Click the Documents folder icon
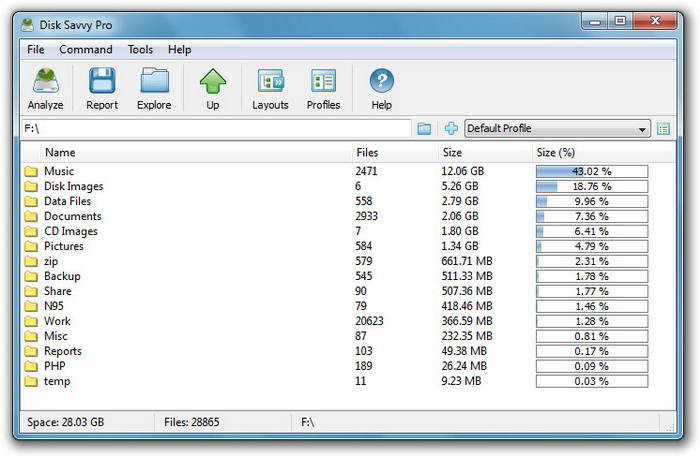The image size is (700, 458). click(31, 216)
